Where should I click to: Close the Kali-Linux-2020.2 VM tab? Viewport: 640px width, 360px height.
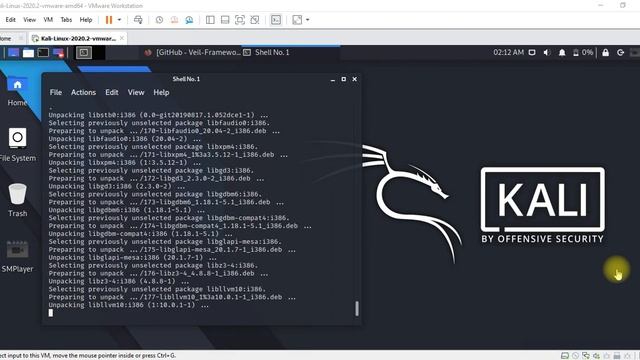[122, 38]
